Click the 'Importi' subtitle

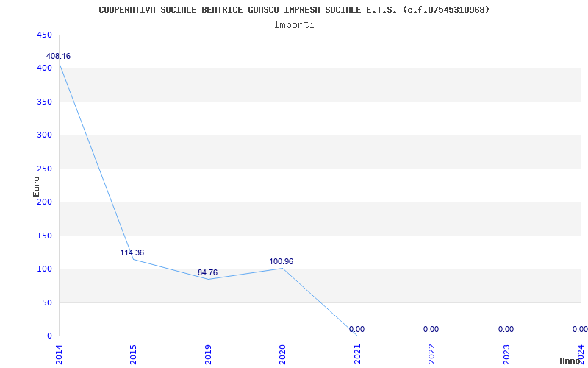click(x=294, y=25)
